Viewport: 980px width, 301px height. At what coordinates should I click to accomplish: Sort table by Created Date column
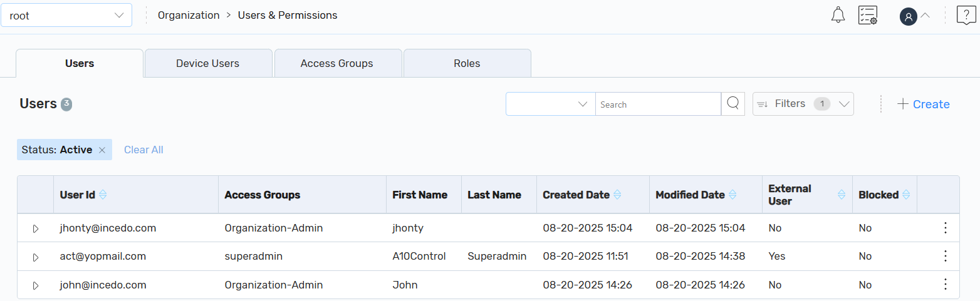[x=617, y=195]
